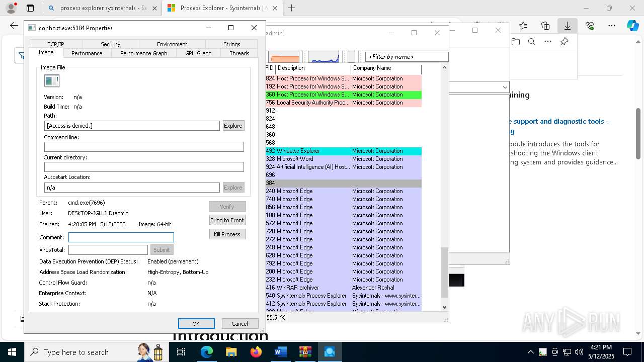This screenshot has width=644, height=362.
Task: Open the support and diagnostic tools link
Action: tap(558, 126)
